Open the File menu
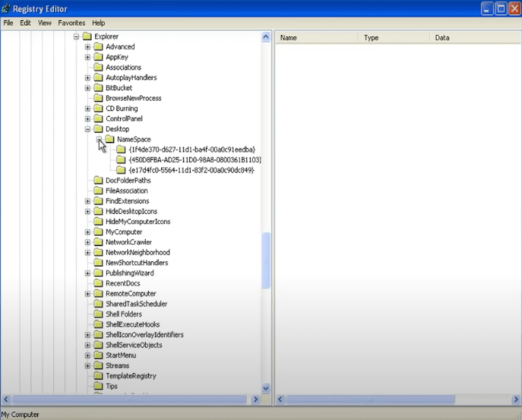 coord(8,23)
